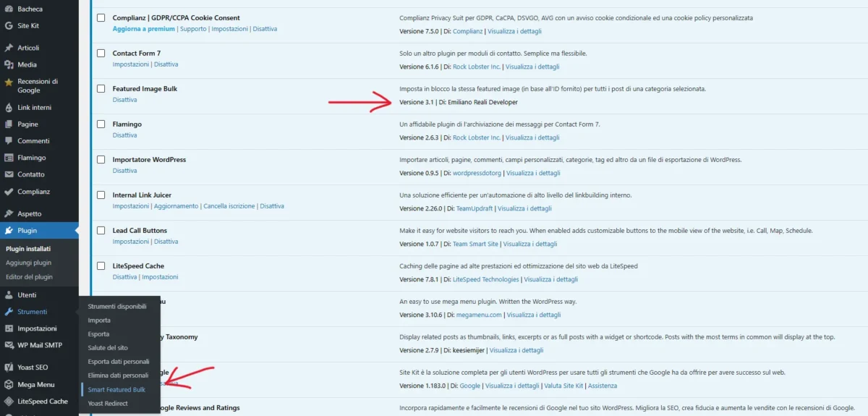Check the Internal Link Juicer checkbox
Viewport: 868px width, 416px height.
pos(101,195)
